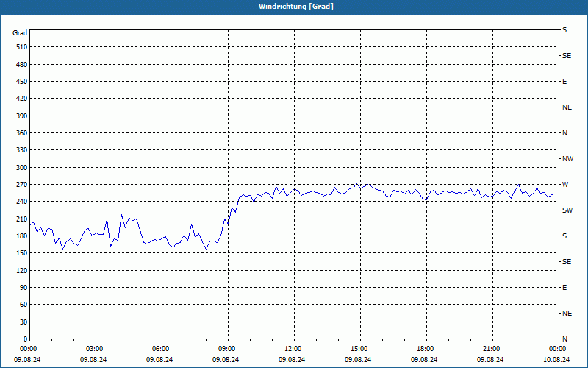Select the 60 y-axis value
588x368 pixels.
tap(24, 305)
